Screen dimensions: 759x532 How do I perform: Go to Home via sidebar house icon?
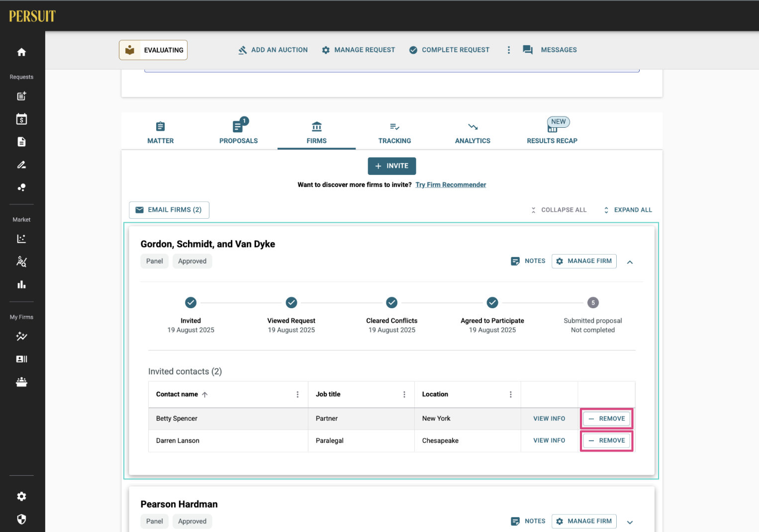(x=21, y=52)
